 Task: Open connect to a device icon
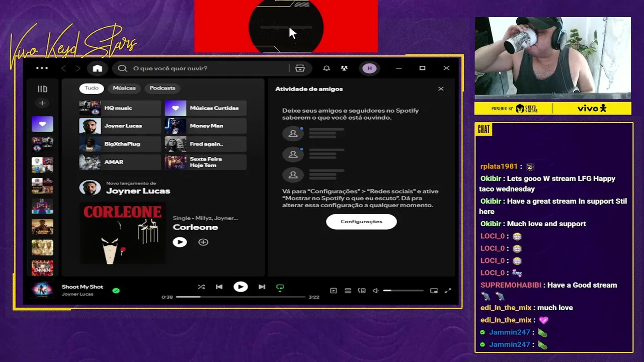point(362,291)
